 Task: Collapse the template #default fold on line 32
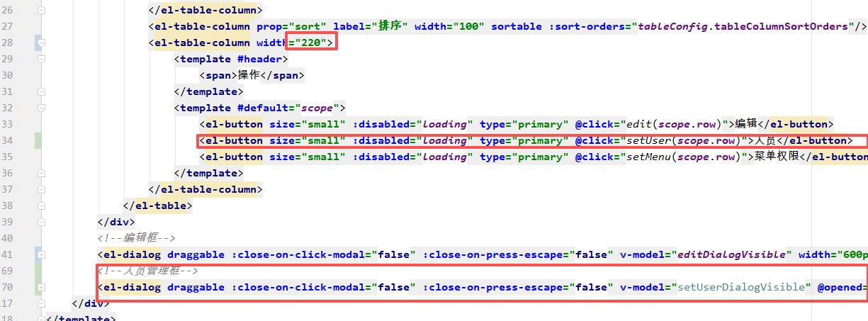(x=41, y=108)
